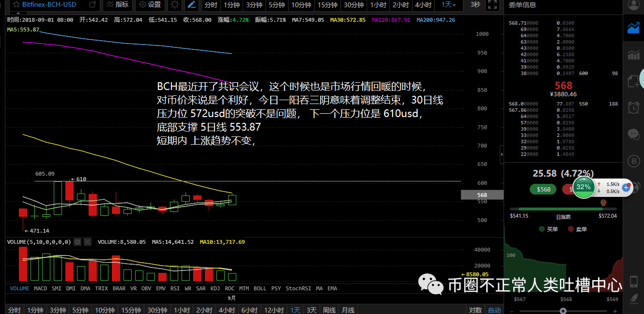The width and height of the screenshot is (644, 314).
Task: Toggle 对数 logarithmic scale
Action: (x=475, y=310)
